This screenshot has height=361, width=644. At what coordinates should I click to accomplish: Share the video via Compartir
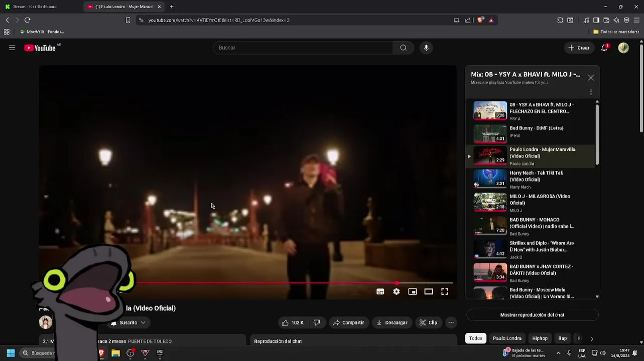point(348,322)
